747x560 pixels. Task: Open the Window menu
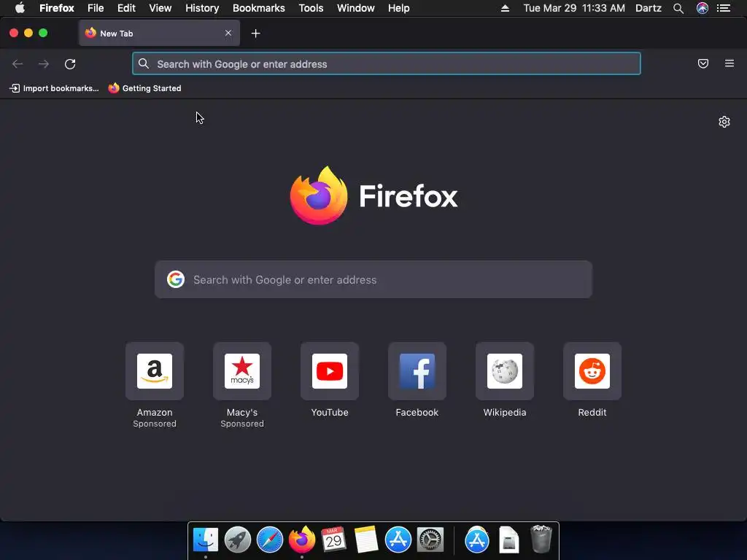coord(356,8)
